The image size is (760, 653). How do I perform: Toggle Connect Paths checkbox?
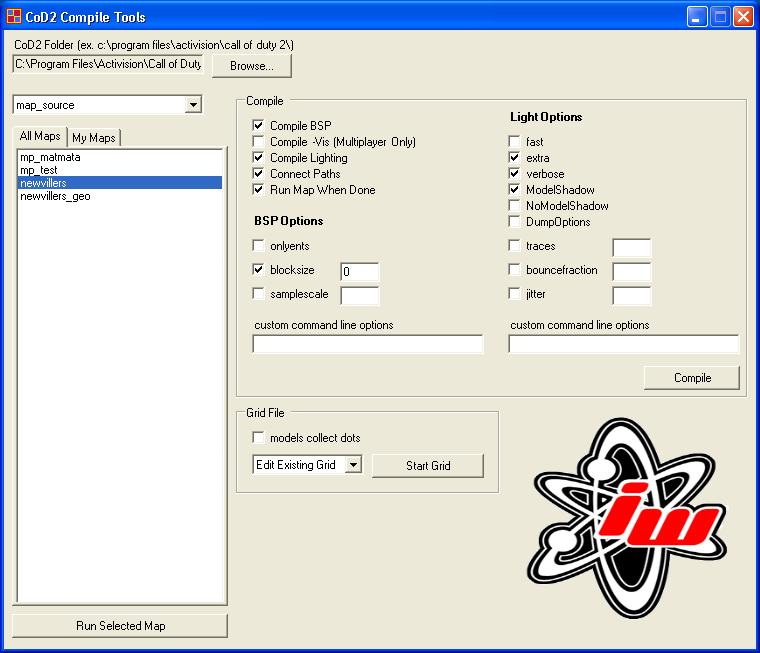(x=258, y=174)
